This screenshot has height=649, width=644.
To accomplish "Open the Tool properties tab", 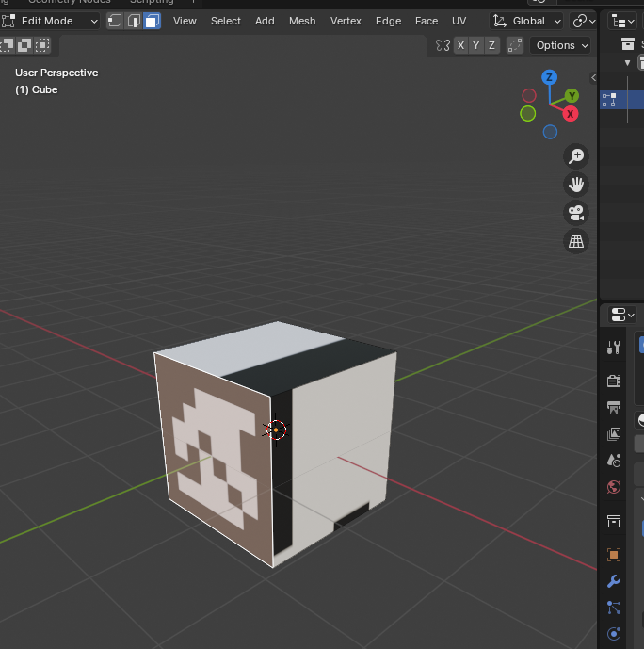I will (614, 348).
